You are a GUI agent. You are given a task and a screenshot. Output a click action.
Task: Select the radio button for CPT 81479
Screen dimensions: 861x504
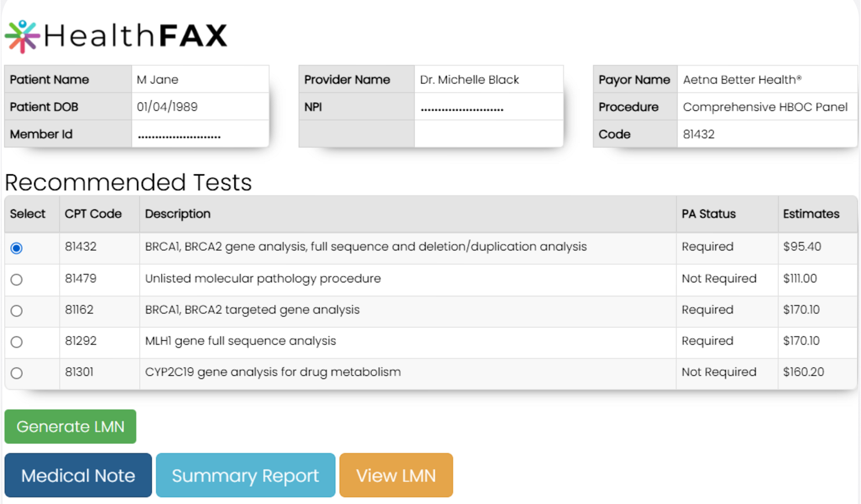[x=17, y=280]
